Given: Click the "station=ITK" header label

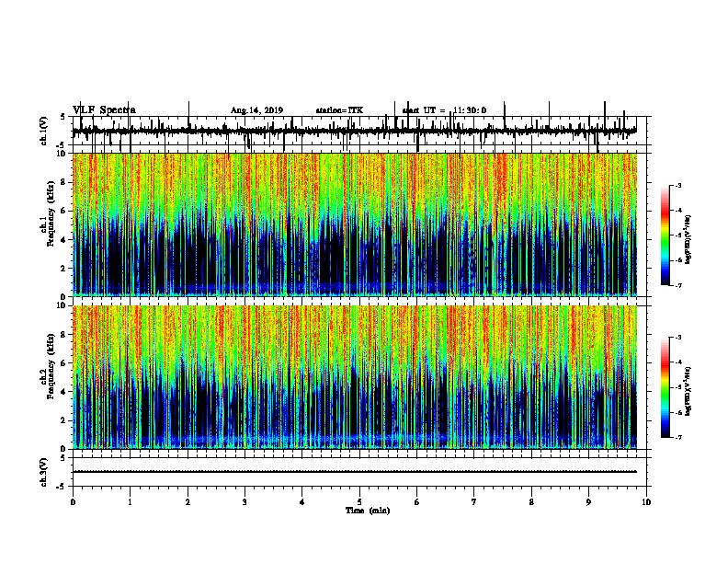Looking at the screenshot, I should [339, 110].
